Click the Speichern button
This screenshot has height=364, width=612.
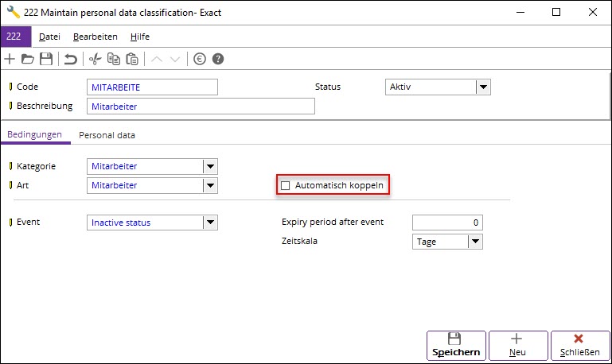(x=456, y=346)
